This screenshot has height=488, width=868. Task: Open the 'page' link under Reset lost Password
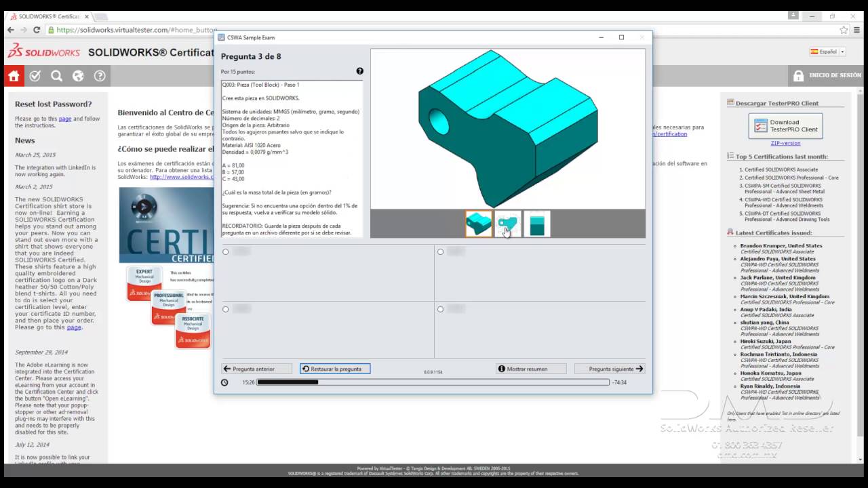tap(65, 119)
